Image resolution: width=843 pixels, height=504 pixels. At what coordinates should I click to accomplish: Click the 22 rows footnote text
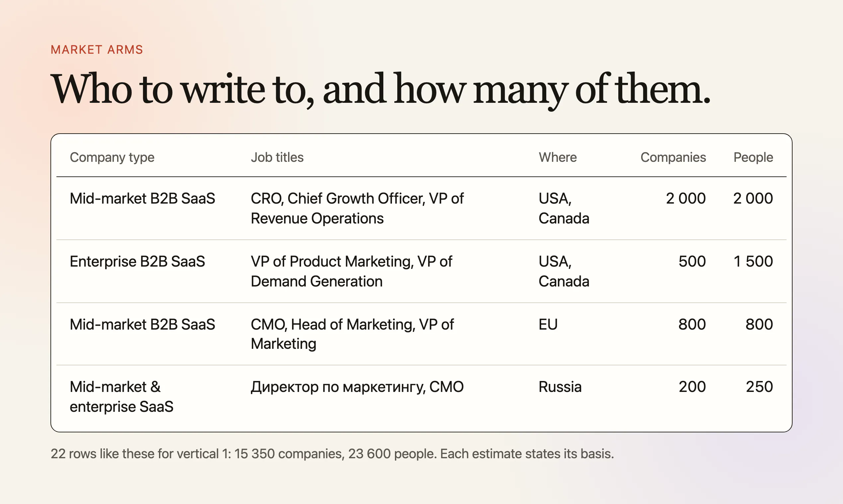[332, 454]
